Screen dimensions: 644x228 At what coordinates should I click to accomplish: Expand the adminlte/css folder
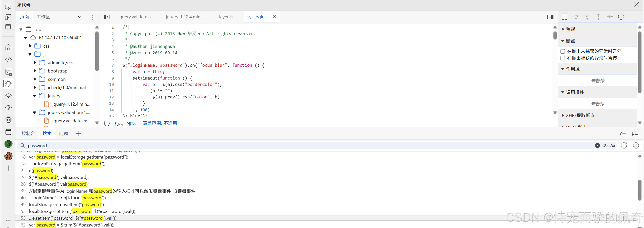pos(35,63)
